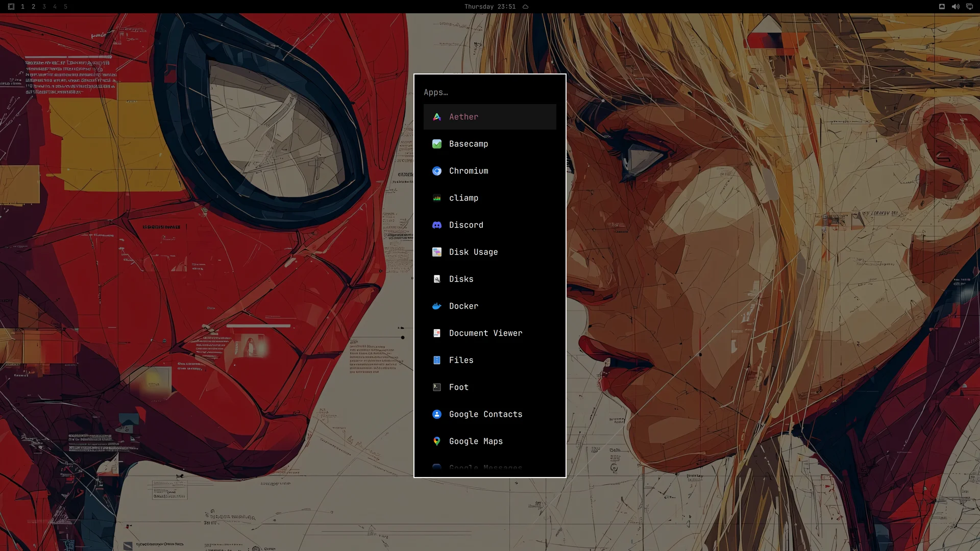Viewport: 980px width, 551px height.
Task: Switch to workspace 1 in top bar
Action: click(x=22, y=7)
